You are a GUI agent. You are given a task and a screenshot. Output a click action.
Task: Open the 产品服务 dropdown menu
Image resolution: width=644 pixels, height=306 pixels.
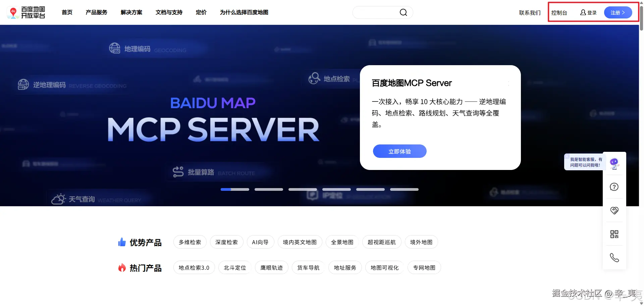pos(96,12)
